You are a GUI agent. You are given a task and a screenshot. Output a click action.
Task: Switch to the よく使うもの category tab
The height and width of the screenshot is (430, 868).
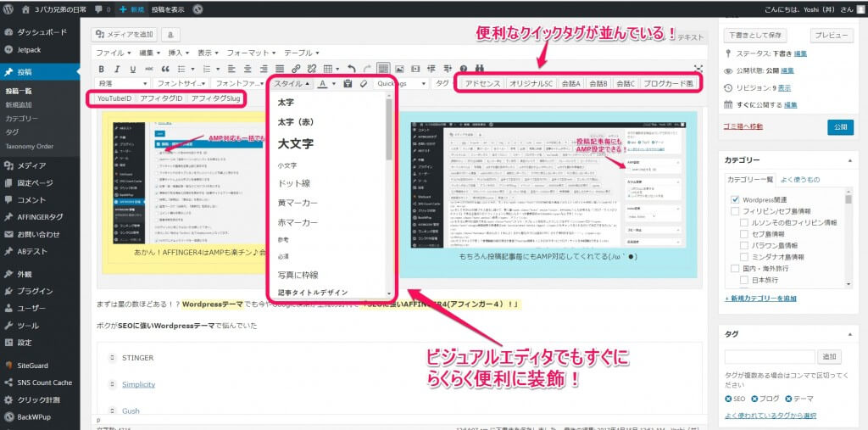coord(800,180)
